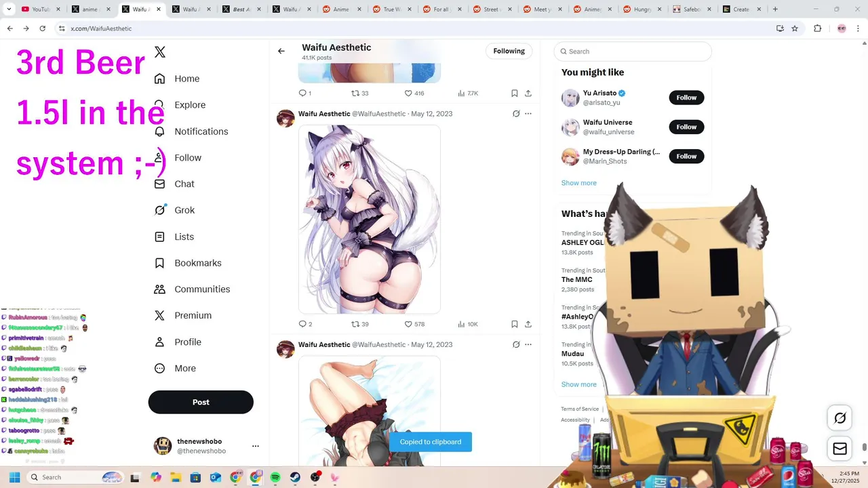This screenshot has height=488, width=868.
Task: Open Bookmarks in the sidebar
Action: [x=188, y=263]
